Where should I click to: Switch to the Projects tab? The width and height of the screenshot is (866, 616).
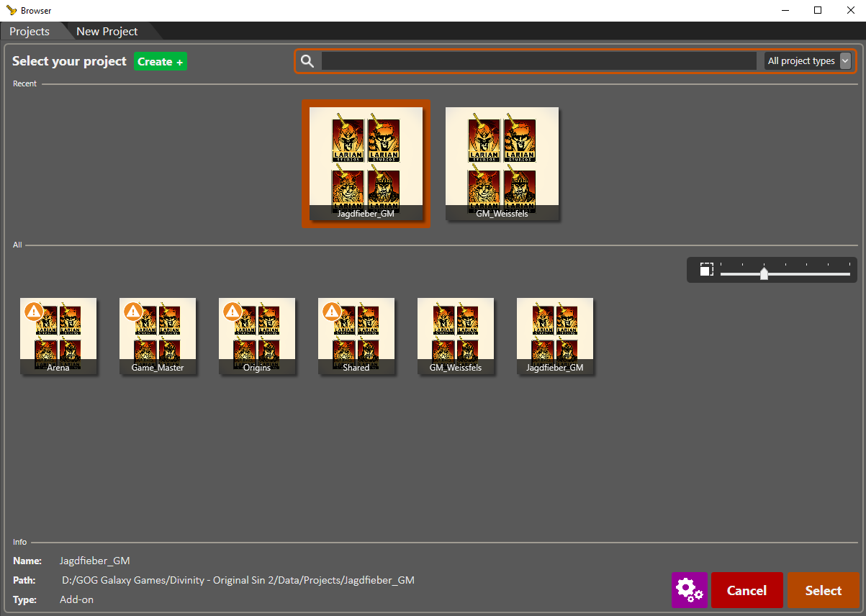30,31
